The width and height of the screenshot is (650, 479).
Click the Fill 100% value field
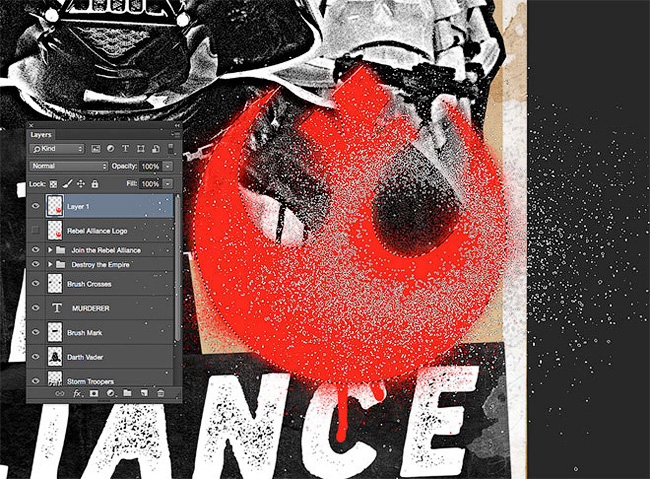[x=150, y=184]
